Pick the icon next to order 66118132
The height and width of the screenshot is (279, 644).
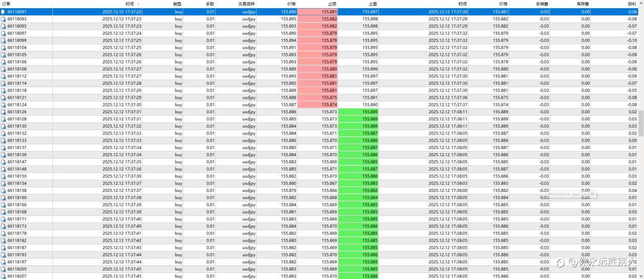pos(3,133)
